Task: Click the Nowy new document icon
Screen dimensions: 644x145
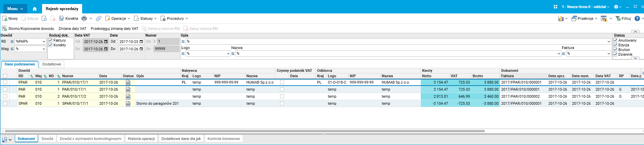Action: pyautogui.click(x=5, y=18)
